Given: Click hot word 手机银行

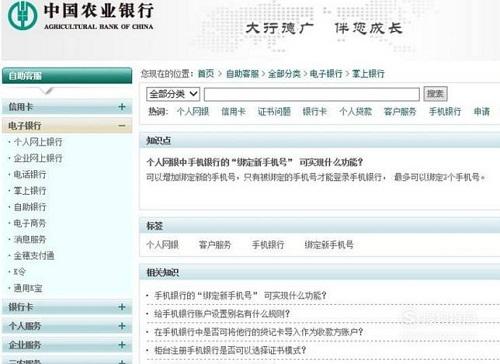Looking at the screenshot, I should coord(445,111).
